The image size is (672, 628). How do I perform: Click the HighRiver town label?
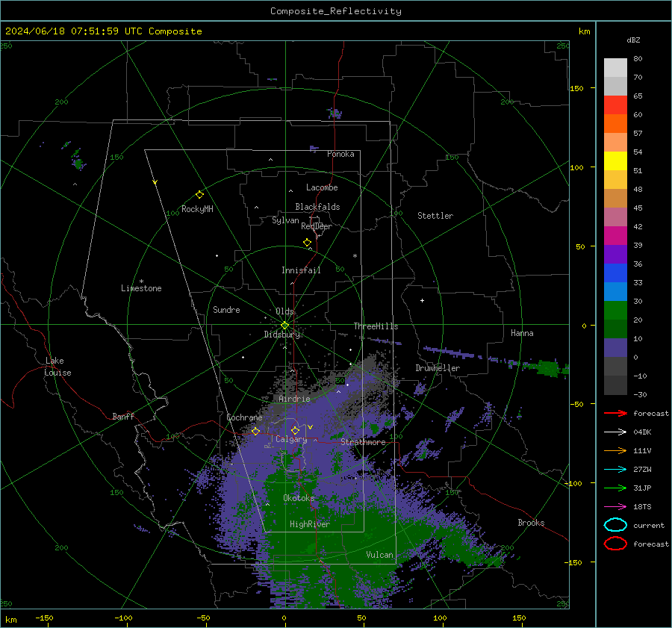coord(309,524)
